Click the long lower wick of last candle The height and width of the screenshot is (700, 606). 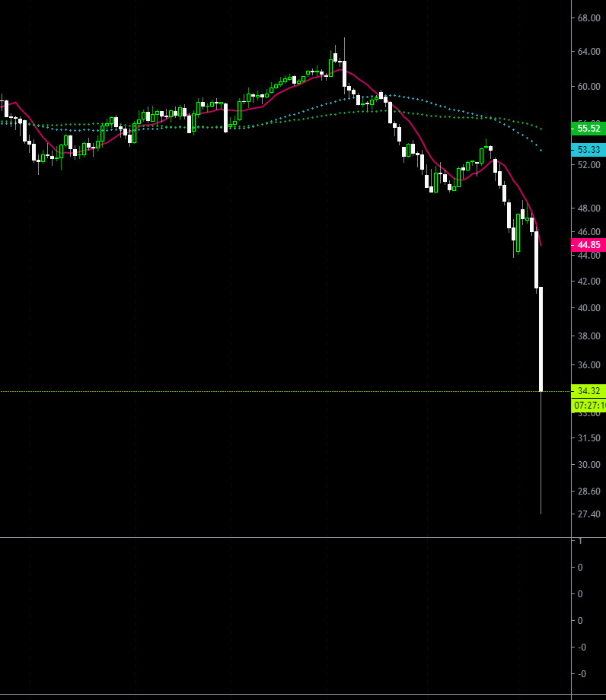[x=541, y=457]
